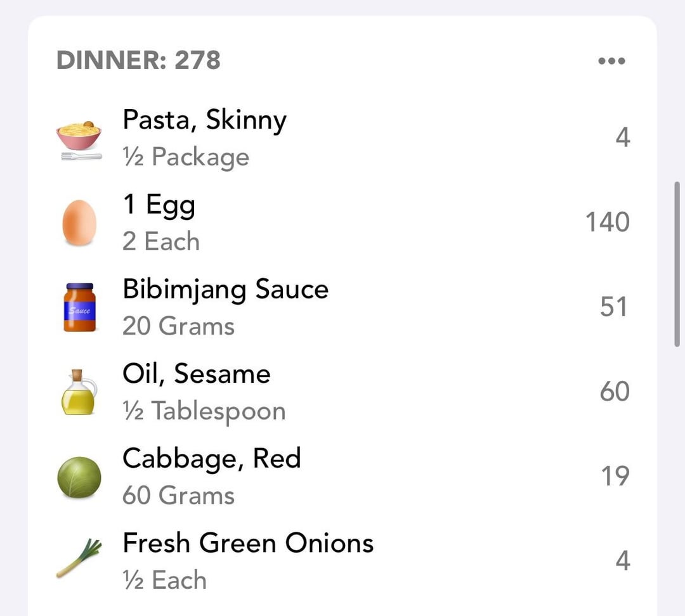Tap the egg icon
The width and height of the screenshot is (685, 616).
pyautogui.click(x=79, y=222)
